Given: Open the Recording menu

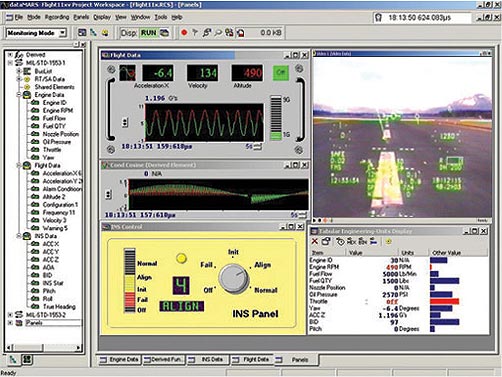Looking at the screenshot, I should [x=57, y=17].
